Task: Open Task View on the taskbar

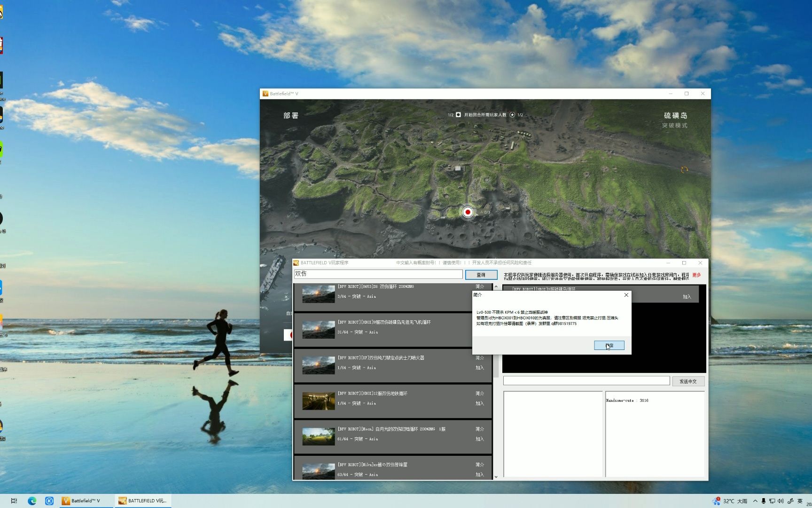Action: 14,501
